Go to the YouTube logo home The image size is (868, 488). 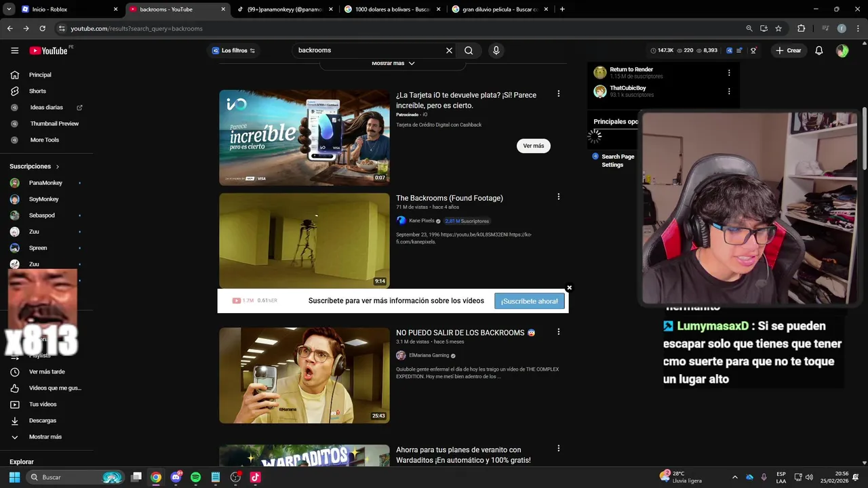coord(48,50)
